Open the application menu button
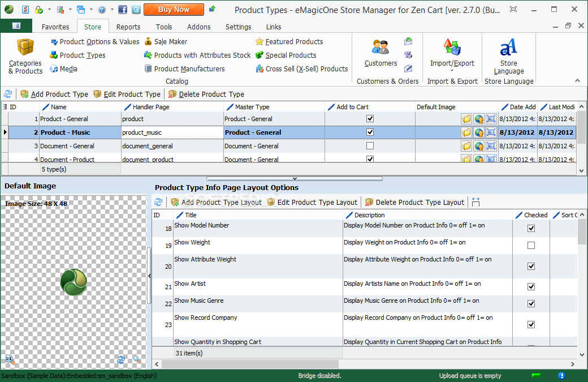 pyautogui.click(x=16, y=26)
